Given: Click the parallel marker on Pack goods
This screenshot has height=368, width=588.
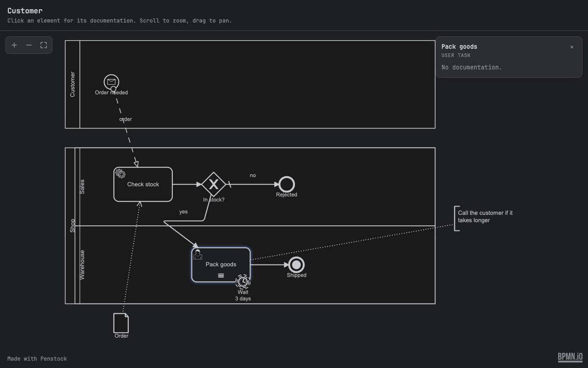Looking at the screenshot, I should [221, 276].
